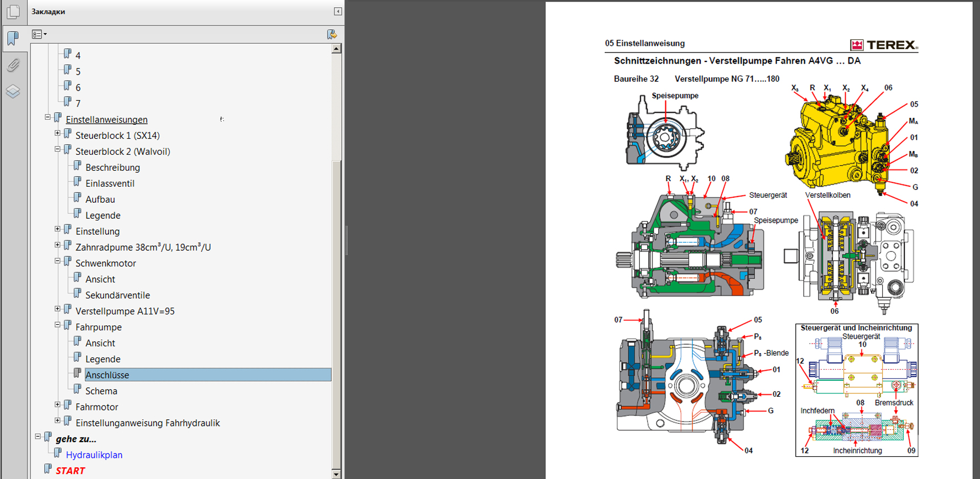Image resolution: width=980 pixels, height=479 pixels.
Task: Open the Attachments paperclip panel
Action: click(x=13, y=65)
